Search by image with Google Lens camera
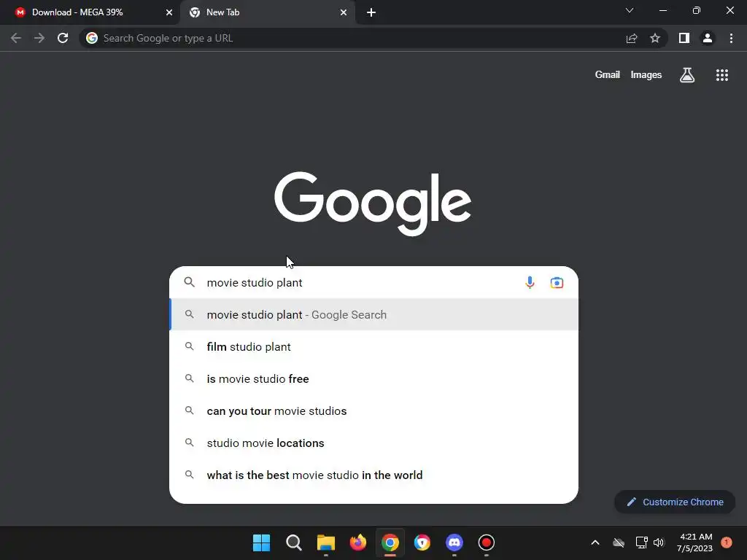 [x=557, y=283]
